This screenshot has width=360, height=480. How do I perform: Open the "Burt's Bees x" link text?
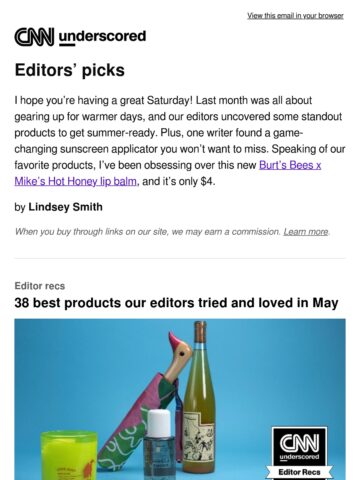click(x=290, y=165)
